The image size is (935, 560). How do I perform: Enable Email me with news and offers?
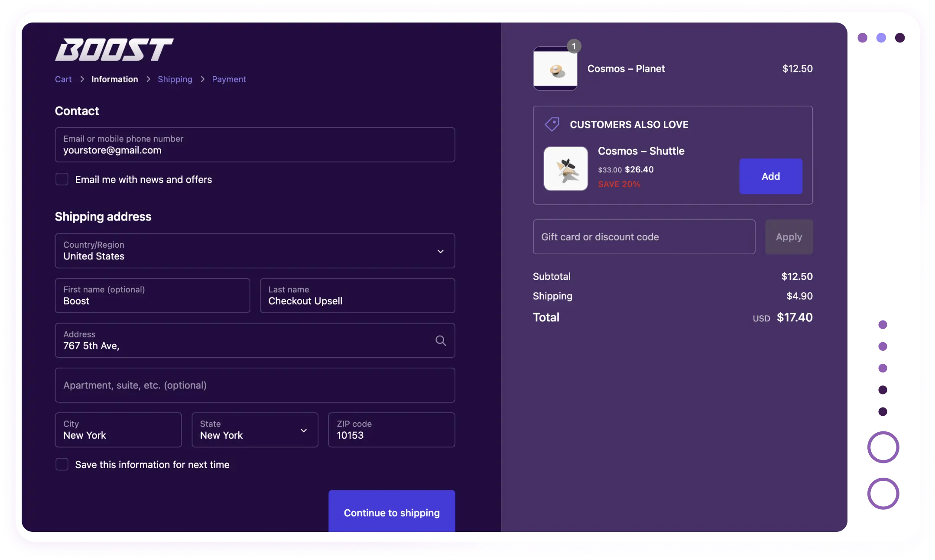62,179
